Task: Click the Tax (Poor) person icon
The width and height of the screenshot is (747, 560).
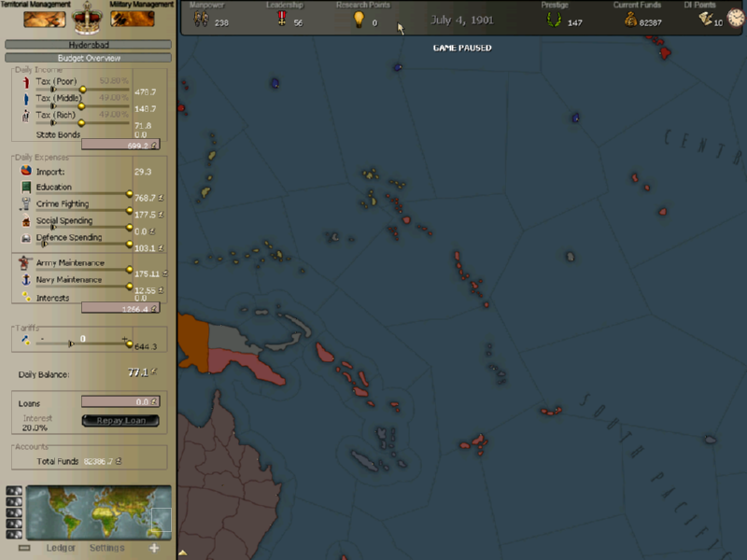Action: point(26,82)
